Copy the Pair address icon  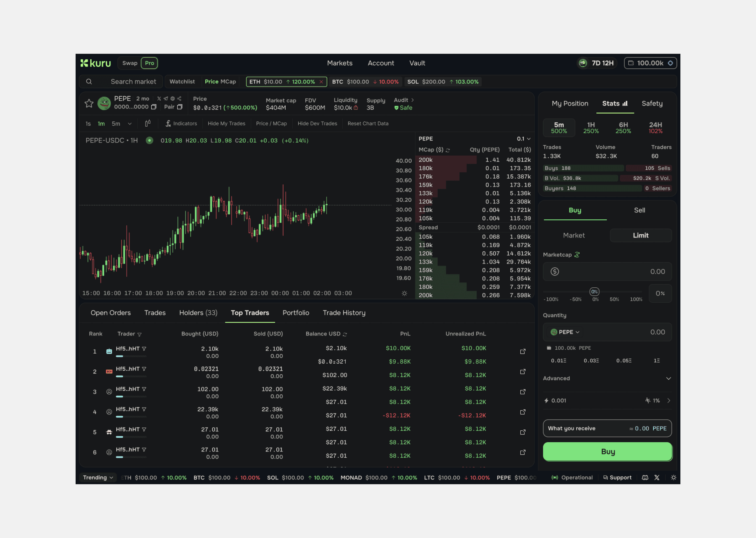tap(180, 107)
